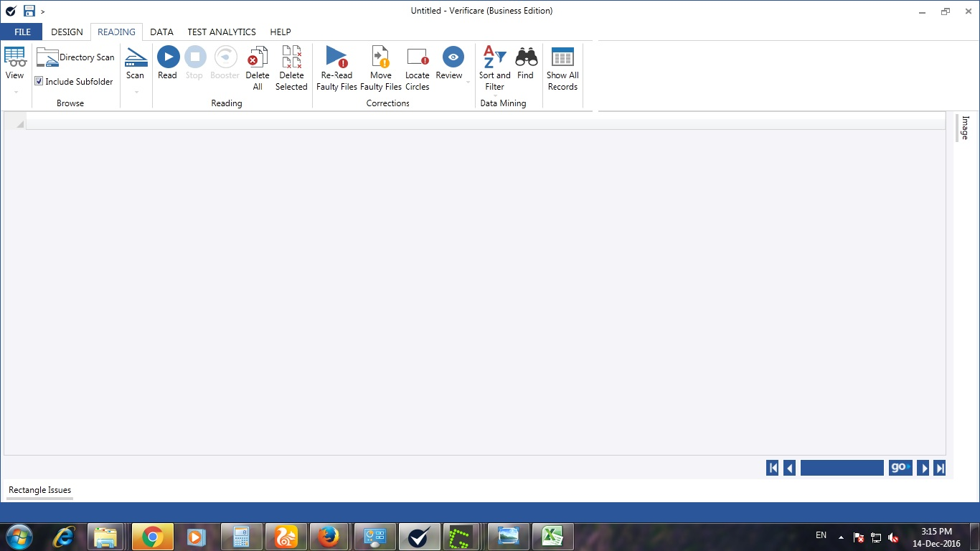Toggle the Include Subfolder checkbox

tap(39, 82)
